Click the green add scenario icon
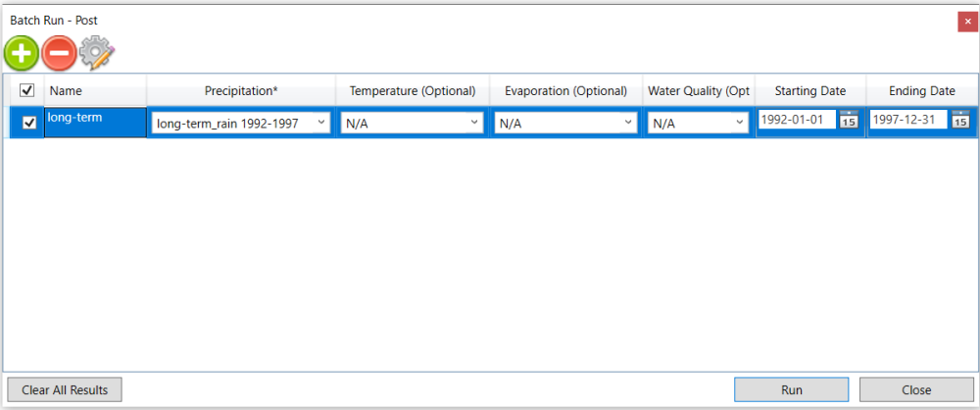Viewport: 980px width, 410px height. [22, 53]
